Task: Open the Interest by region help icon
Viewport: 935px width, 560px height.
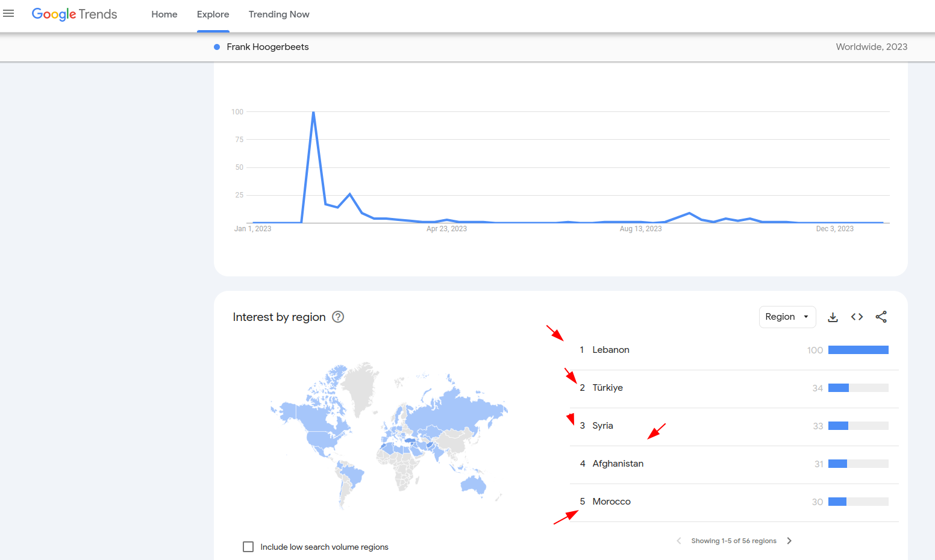Action: tap(338, 317)
